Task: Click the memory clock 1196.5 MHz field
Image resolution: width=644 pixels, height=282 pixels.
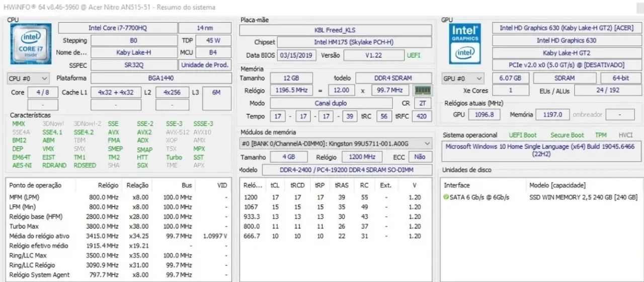Action: tap(291, 90)
